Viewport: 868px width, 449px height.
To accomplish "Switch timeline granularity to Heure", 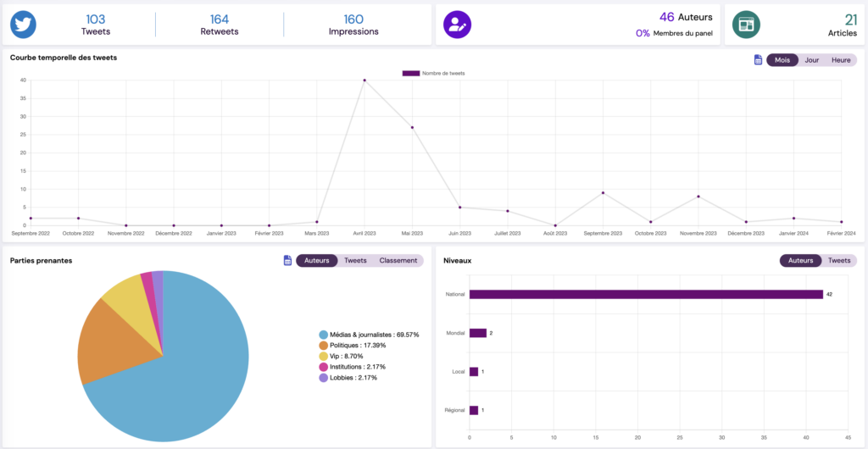I will coord(841,60).
